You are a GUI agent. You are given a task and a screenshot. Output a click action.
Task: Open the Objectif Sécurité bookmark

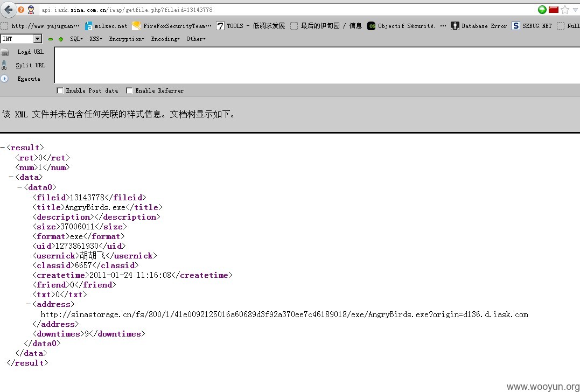coord(401,26)
